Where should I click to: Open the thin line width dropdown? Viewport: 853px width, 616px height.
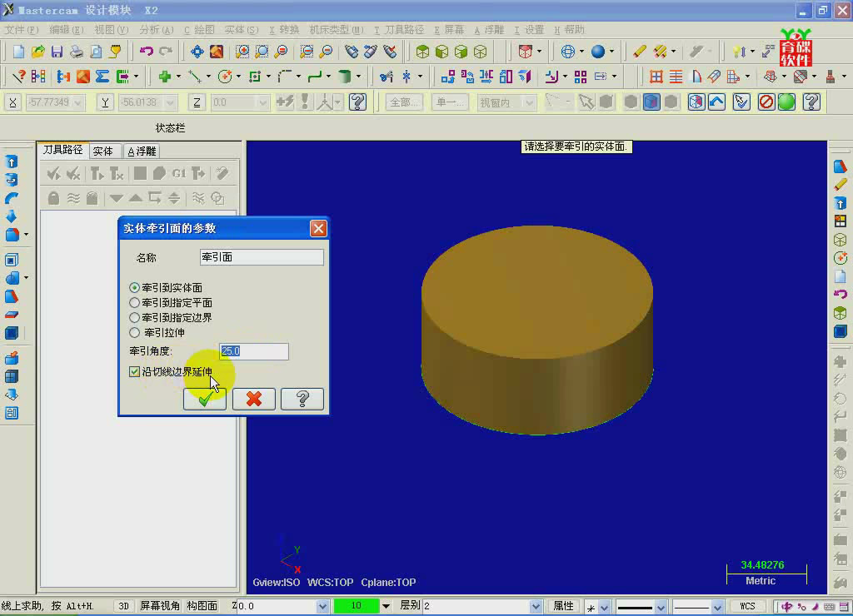(x=717, y=606)
